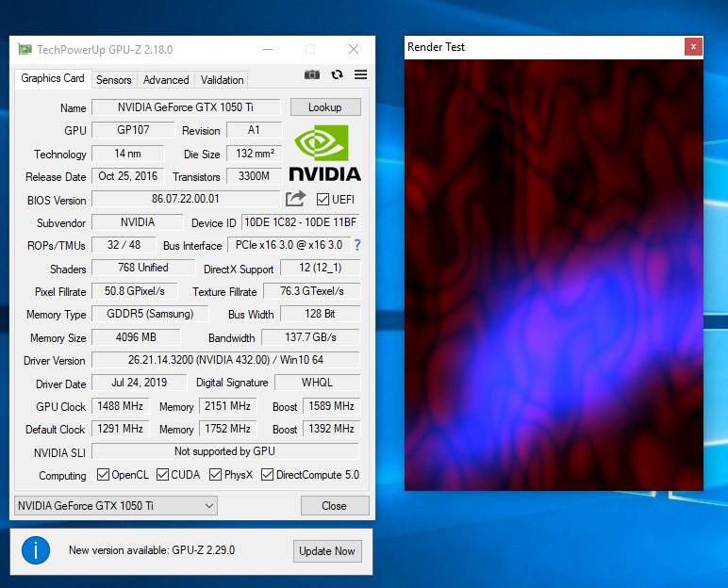
Task: Open the GPU selection dropdown
Action: coord(116,505)
